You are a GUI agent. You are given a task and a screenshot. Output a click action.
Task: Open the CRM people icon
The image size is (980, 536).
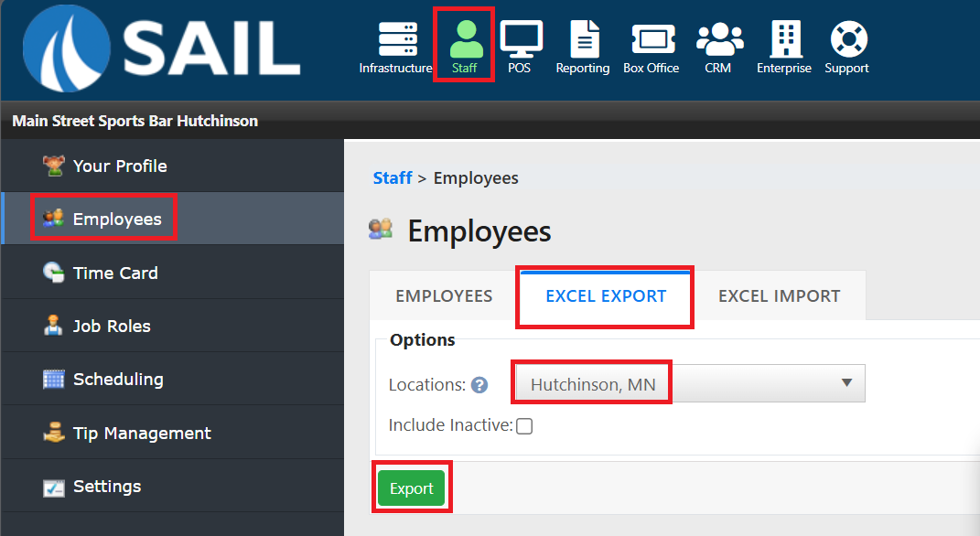coord(719,39)
